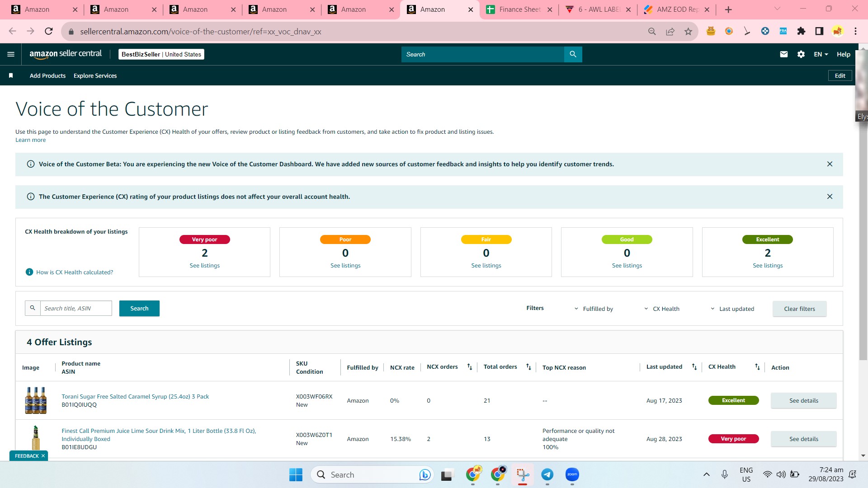868x488 pixels.
Task: Open the Help menu
Action: point(843,54)
